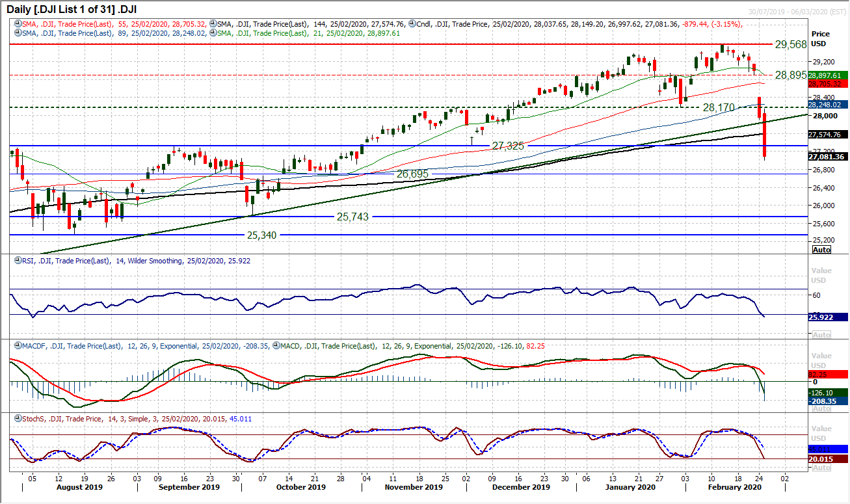The height and width of the screenshot is (504, 850).
Task: Click the black 27,574.76 price tag
Action: pos(828,135)
